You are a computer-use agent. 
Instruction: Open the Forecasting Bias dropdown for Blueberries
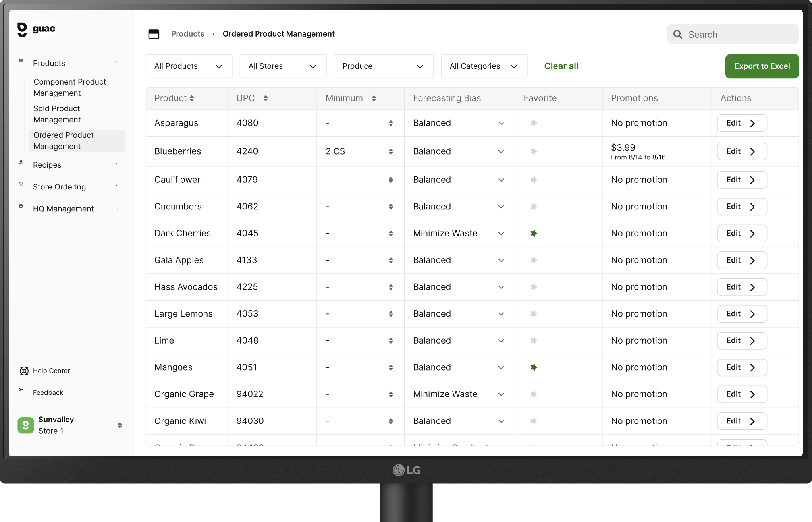[x=501, y=151]
